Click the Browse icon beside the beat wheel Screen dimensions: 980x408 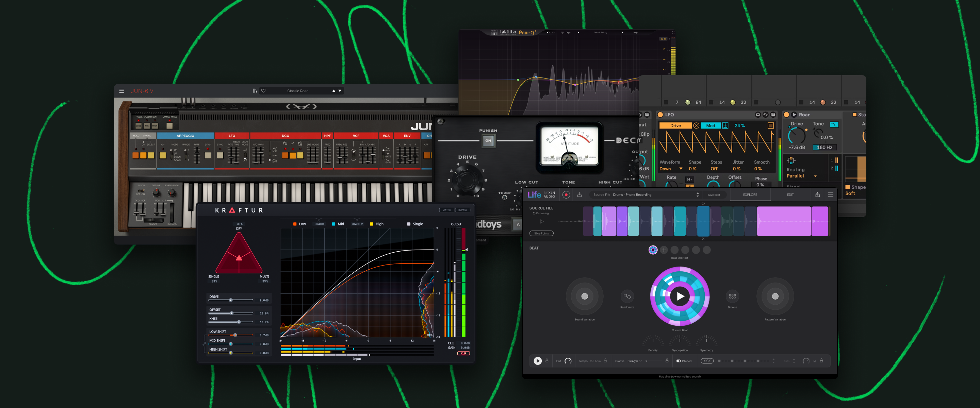(732, 297)
